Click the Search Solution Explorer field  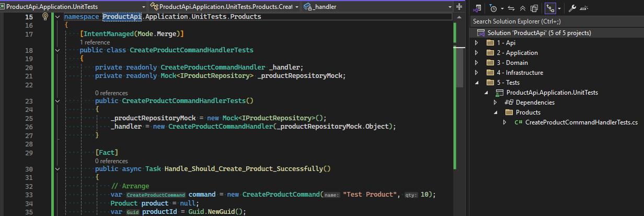554,21
